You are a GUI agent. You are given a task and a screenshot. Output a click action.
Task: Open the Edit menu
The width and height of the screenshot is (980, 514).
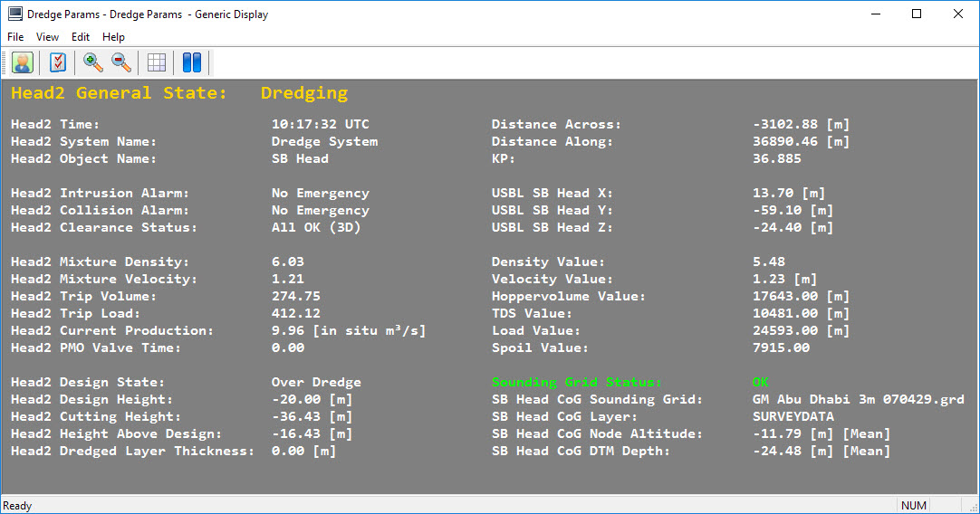[81, 37]
